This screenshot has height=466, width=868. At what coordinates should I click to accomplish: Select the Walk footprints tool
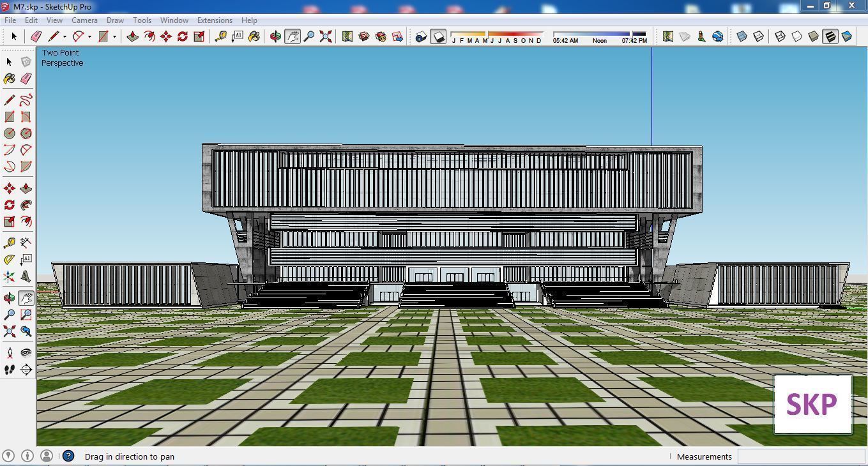10,370
